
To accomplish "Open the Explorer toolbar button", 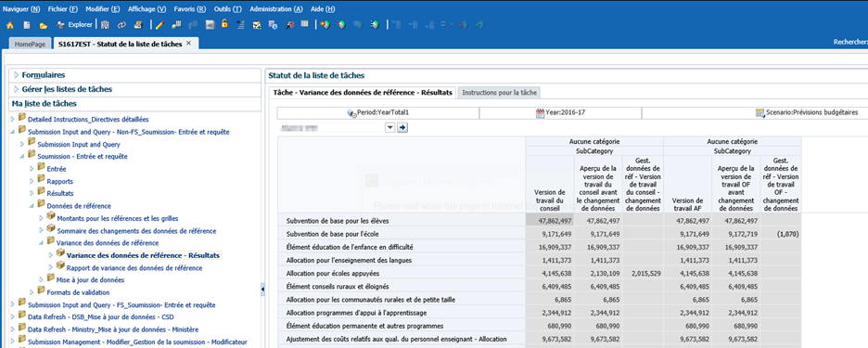I will click(x=74, y=25).
